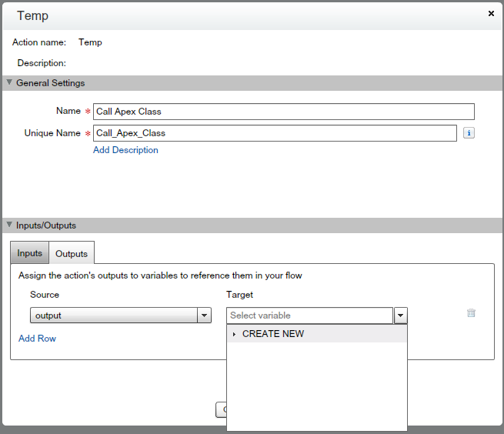Expand the CREATE NEW arrow

tap(234, 334)
